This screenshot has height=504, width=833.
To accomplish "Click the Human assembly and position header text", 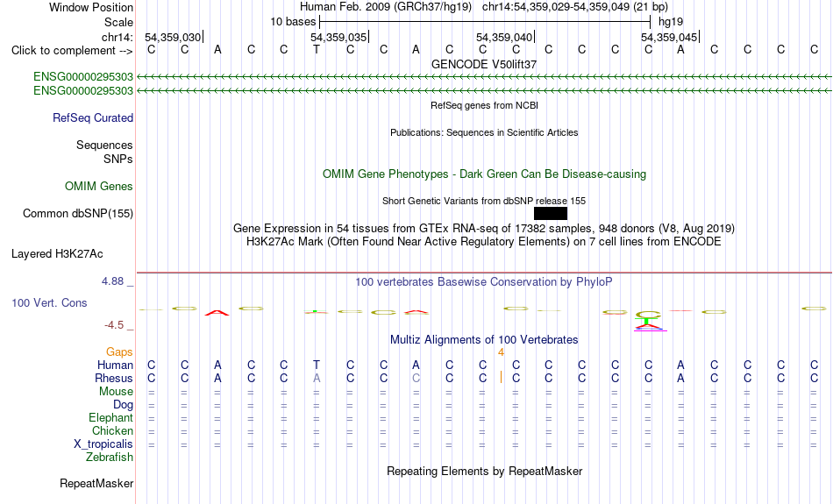I will pos(484,7).
